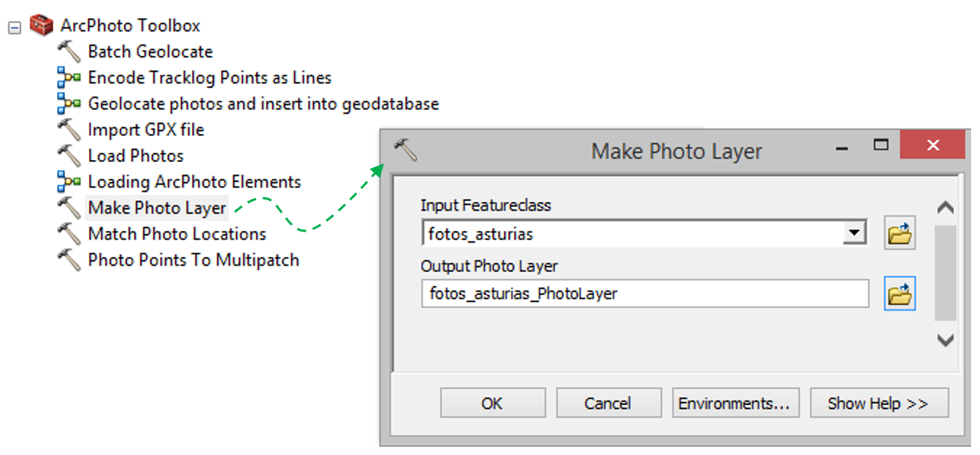Browse folder for Output Photo Layer
This screenshot has height=455, width=980.
click(x=900, y=294)
